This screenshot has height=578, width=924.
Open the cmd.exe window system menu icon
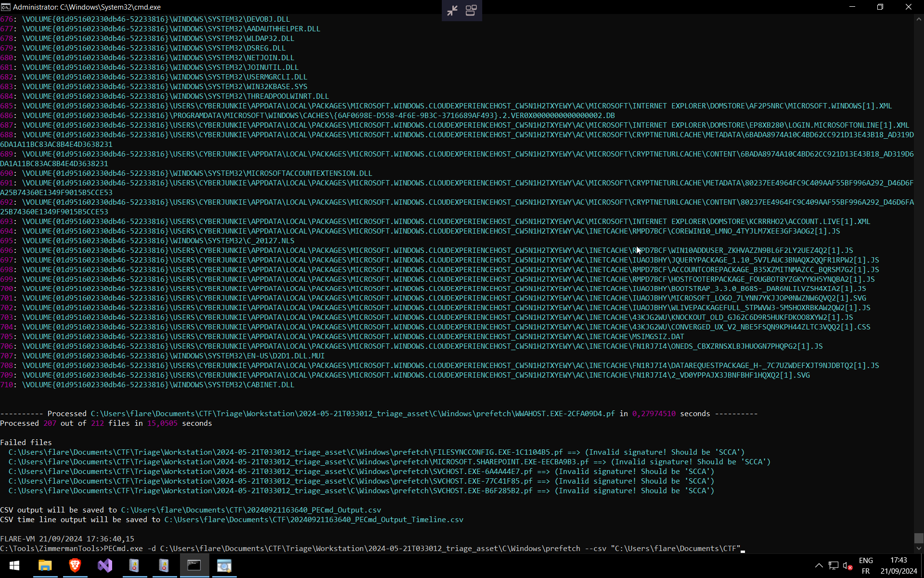[x=6, y=7]
